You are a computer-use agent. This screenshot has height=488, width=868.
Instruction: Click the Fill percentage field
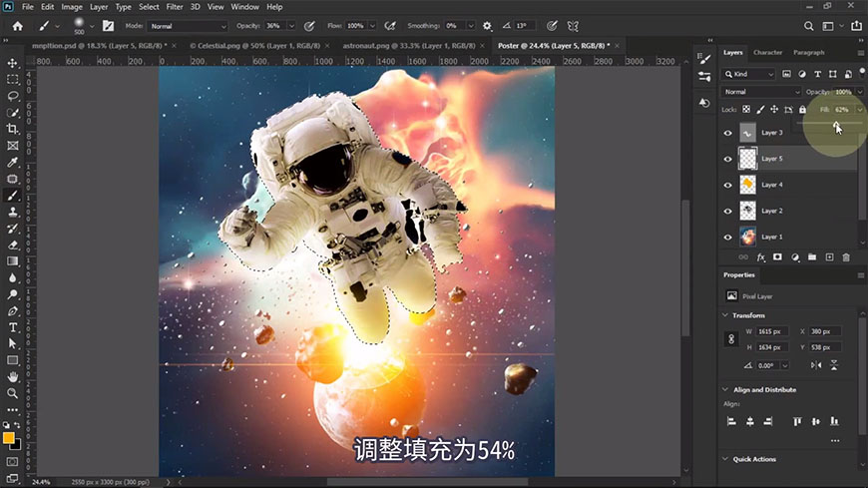point(842,110)
